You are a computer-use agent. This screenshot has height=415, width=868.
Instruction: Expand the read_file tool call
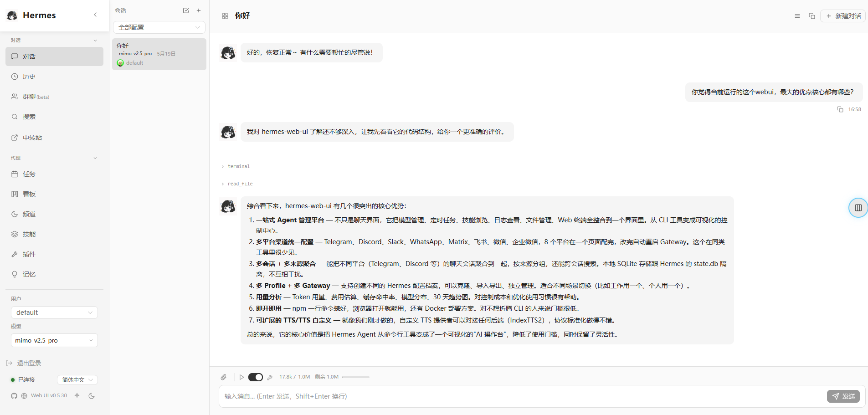pyautogui.click(x=237, y=184)
